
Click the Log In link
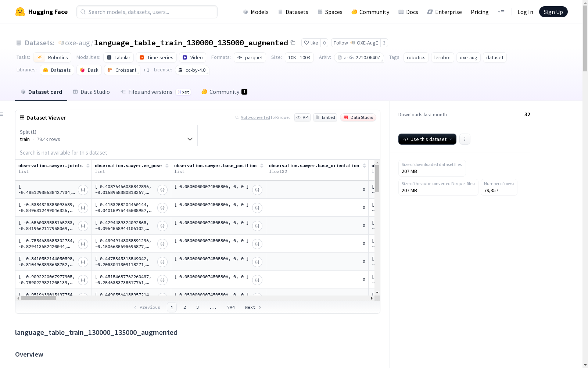525,12
